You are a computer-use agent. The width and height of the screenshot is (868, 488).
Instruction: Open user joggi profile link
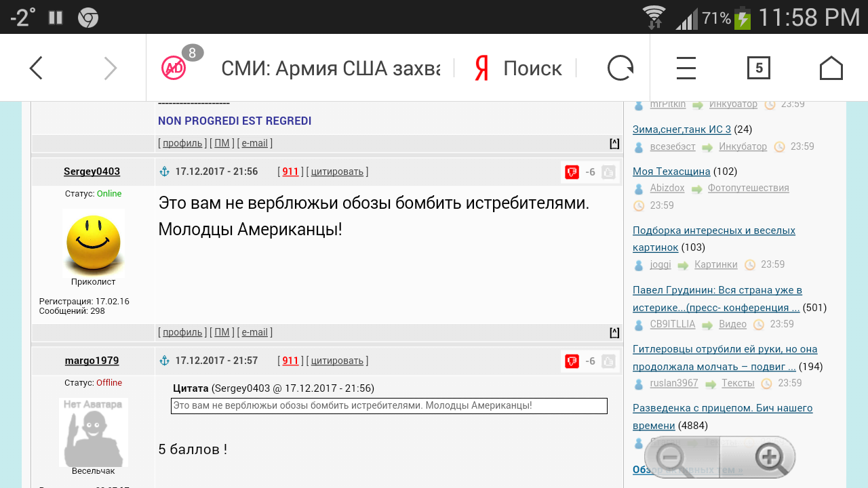660,264
